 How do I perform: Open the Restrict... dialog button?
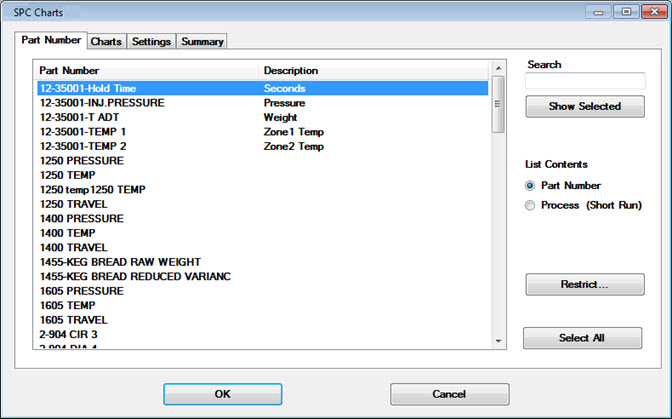coord(585,284)
